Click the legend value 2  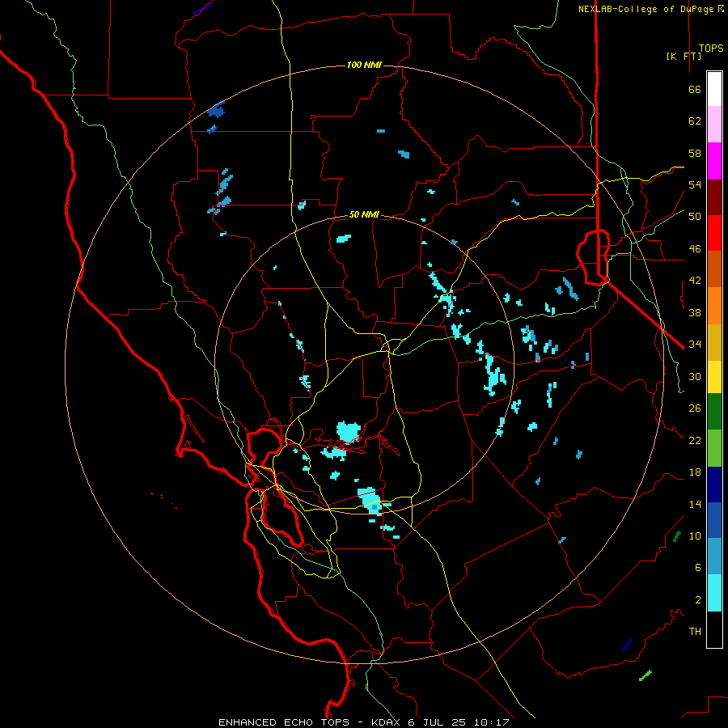pos(698,600)
